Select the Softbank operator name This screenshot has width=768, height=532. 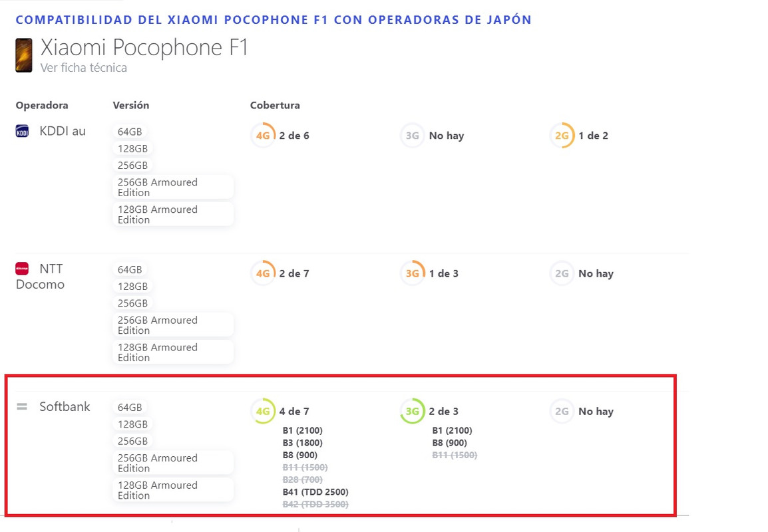(65, 407)
